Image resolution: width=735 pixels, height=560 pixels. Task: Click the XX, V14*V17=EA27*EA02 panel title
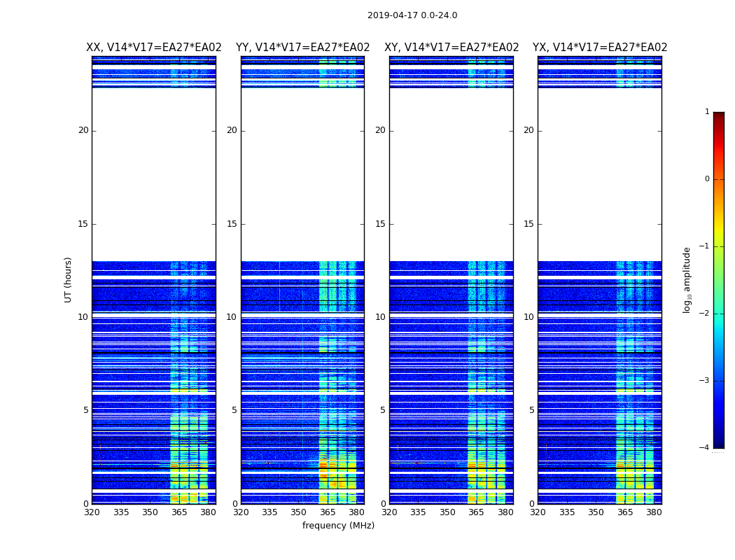(154, 48)
